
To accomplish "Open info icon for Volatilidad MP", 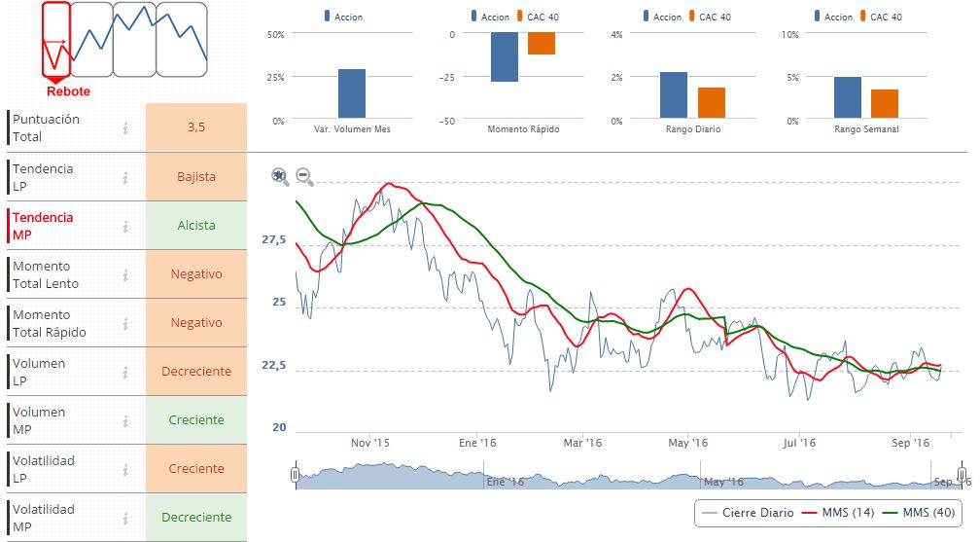I will coord(125,518).
